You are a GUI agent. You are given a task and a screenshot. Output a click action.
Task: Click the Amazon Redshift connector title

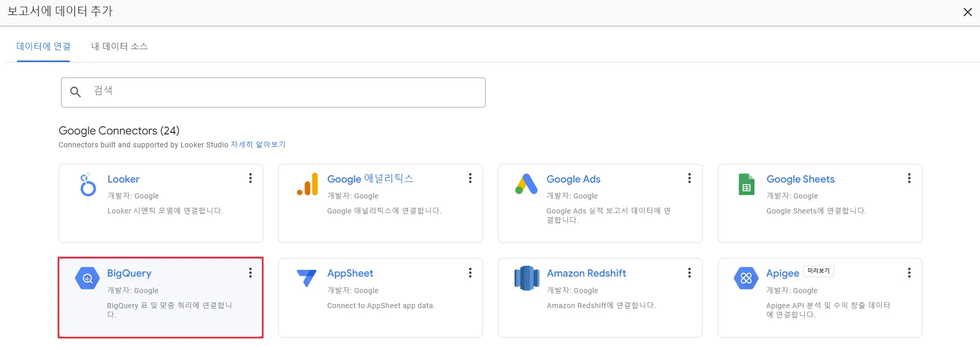[x=586, y=273]
